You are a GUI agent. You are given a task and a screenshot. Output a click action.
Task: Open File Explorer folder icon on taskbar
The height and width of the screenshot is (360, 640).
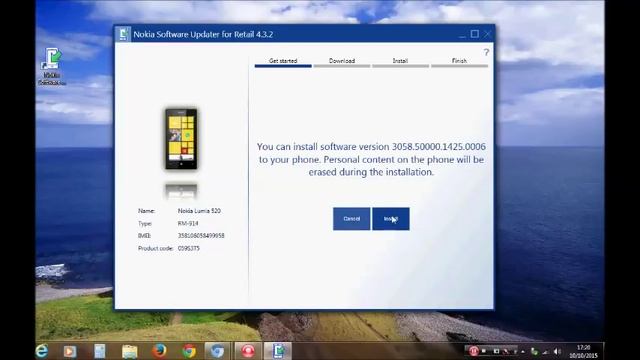(x=129, y=351)
